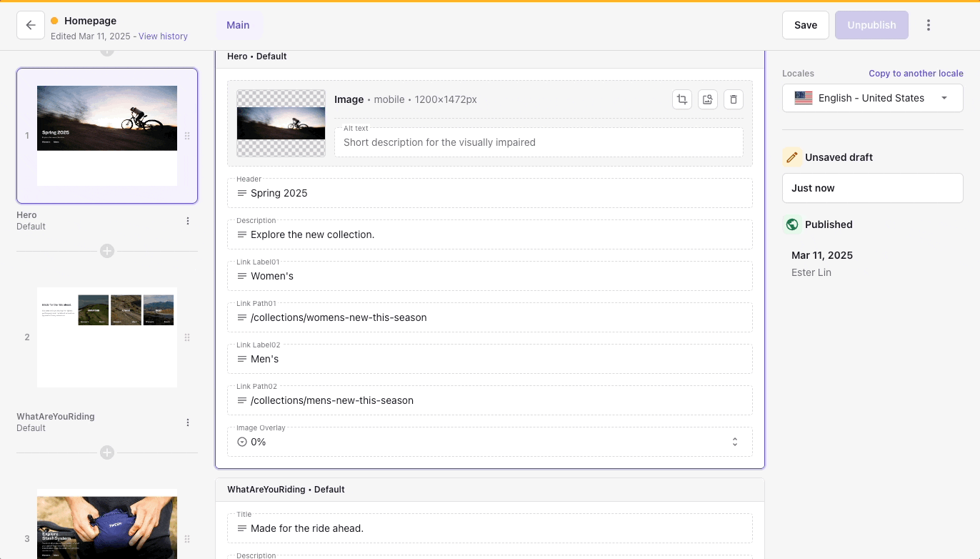Select the third section thumbnail
Image resolution: width=980 pixels, height=559 pixels.
click(x=107, y=524)
